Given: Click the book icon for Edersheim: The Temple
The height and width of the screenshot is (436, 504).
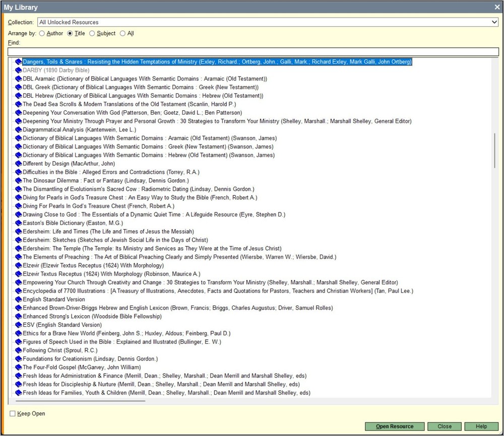Looking at the screenshot, I should (19, 249).
